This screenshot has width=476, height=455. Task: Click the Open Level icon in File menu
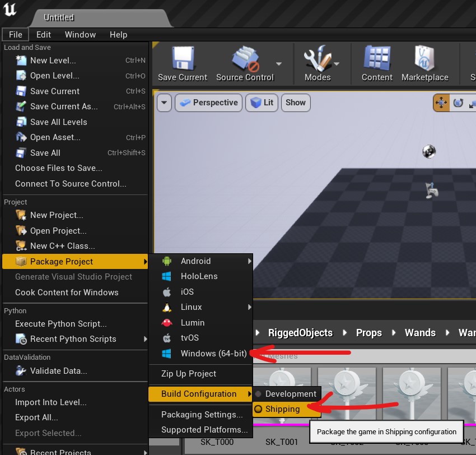pyautogui.click(x=21, y=76)
